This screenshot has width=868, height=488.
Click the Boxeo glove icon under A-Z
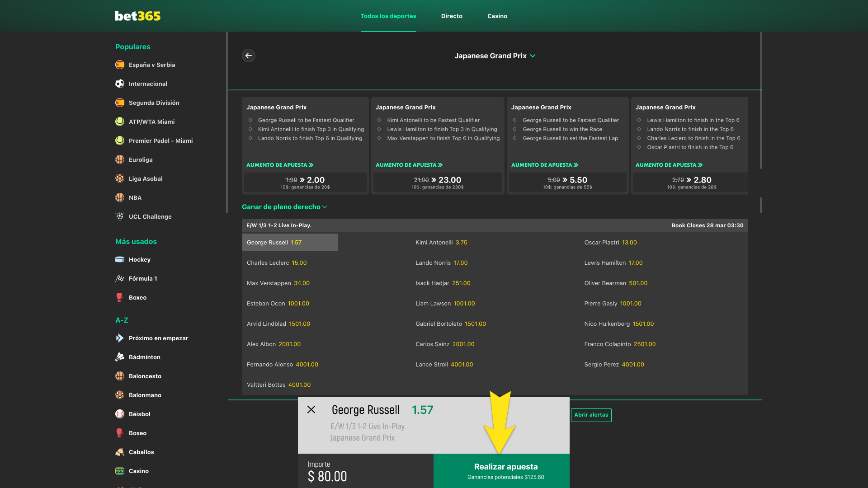coord(120,433)
